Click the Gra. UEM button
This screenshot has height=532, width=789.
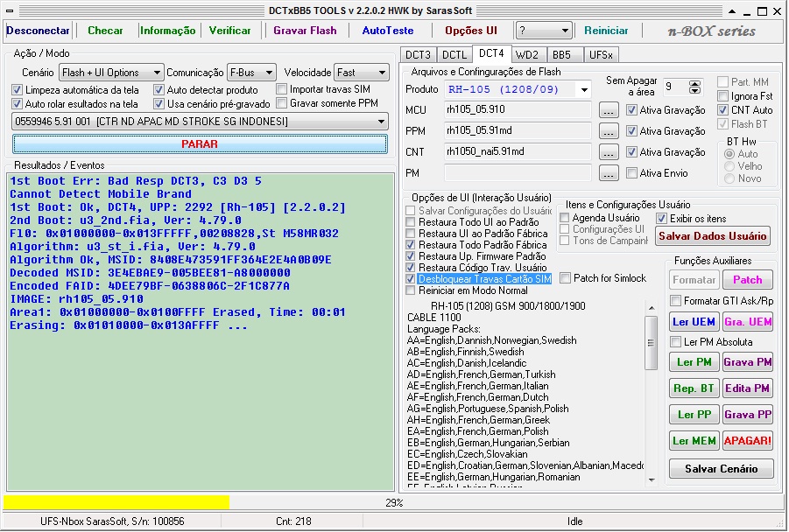point(747,322)
